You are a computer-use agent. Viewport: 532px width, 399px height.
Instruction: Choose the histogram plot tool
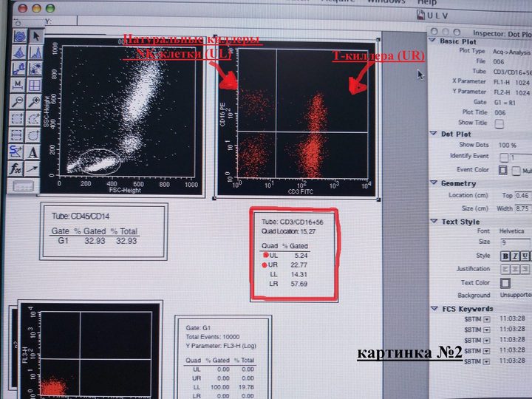(35, 52)
